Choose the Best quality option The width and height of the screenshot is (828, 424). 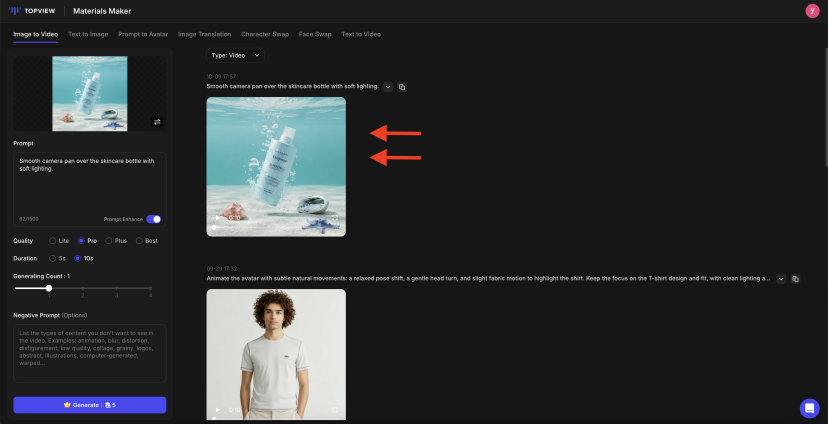point(139,241)
